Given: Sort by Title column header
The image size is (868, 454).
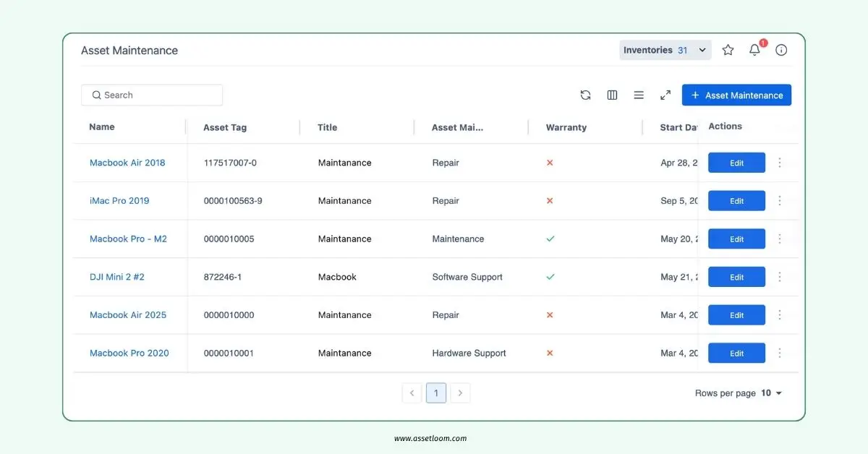Looking at the screenshot, I should point(328,127).
